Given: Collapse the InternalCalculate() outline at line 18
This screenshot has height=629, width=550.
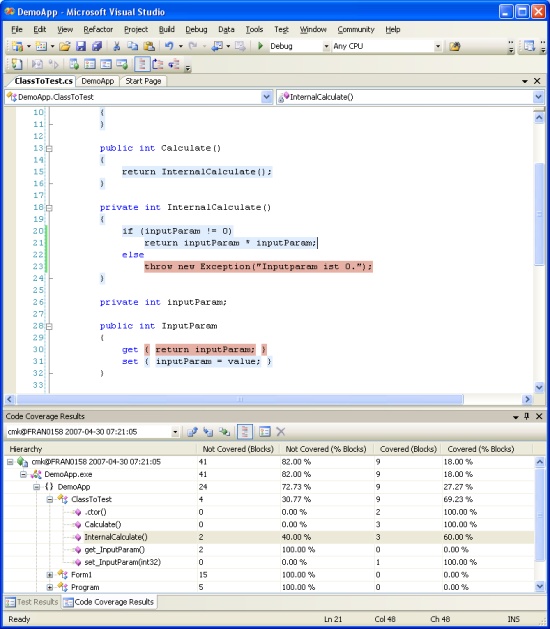Looking at the screenshot, I should pyautogui.click(x=49, y=208).
